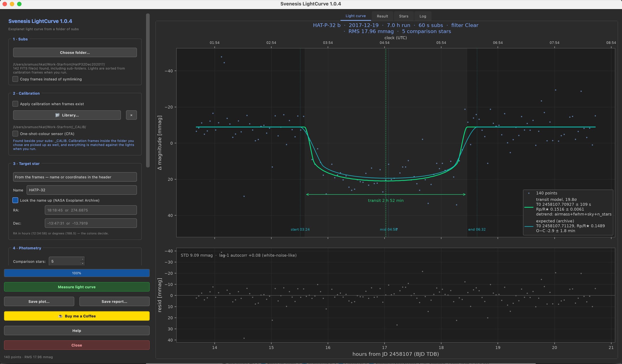Click the 'clock (UTC)' axis label
This screenshot has width=622, height=364.
coord(396,38)
